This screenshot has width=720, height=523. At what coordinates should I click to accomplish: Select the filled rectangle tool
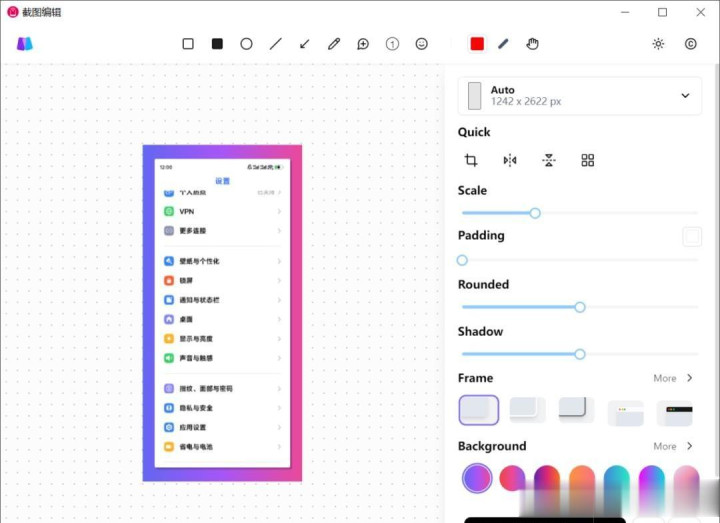(x=217, y=44)
